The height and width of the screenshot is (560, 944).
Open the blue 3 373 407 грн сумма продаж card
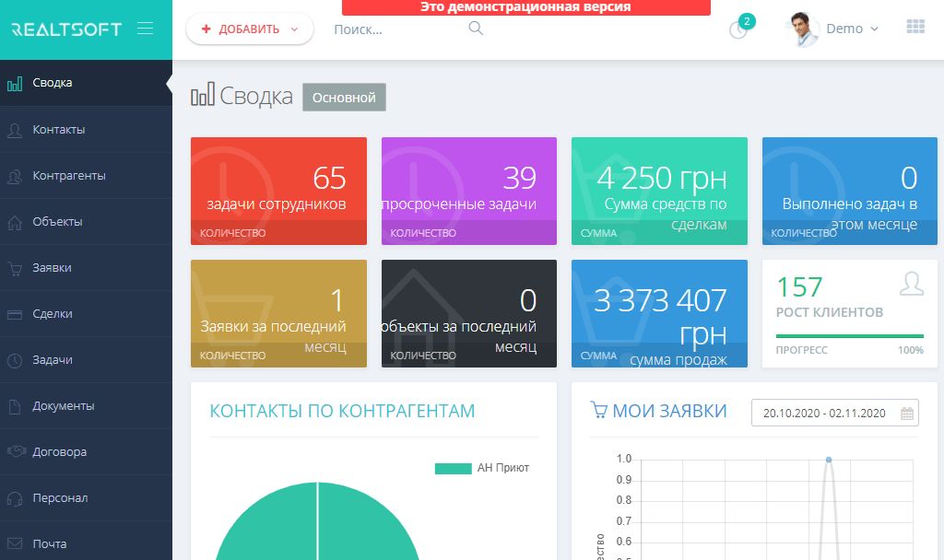[x=659, y=313]
